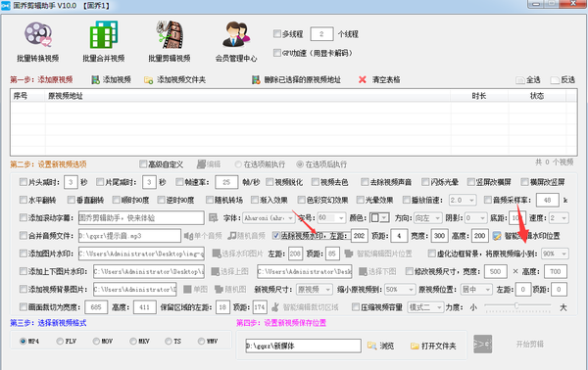Click the save path field D:\gqxz\新媒体
588x370 pixels.
303,346
